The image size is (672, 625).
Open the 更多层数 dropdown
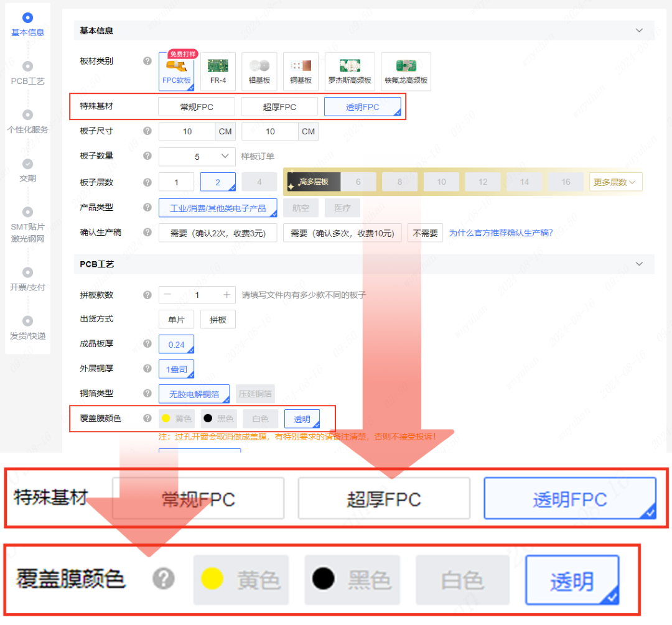615,182
